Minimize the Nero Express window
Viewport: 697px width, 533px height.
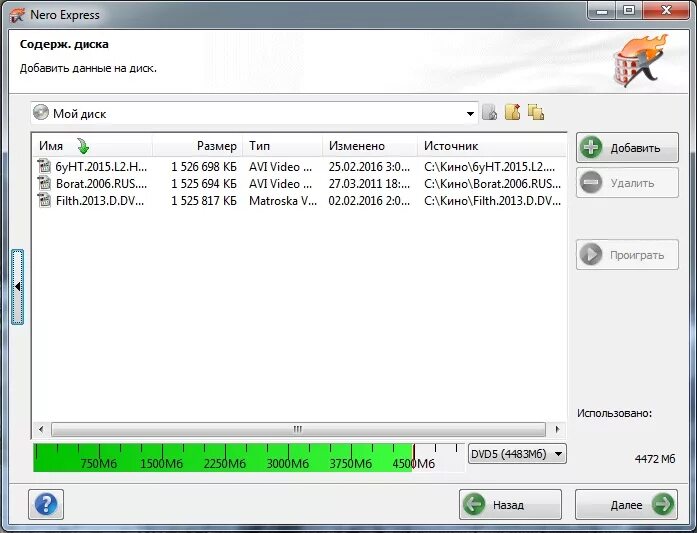coord(601,10)
